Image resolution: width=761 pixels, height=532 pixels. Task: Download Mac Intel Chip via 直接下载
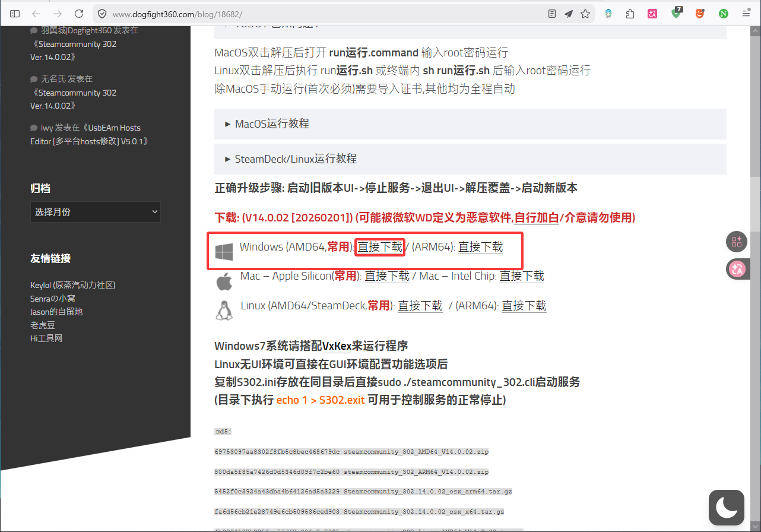pyautogui.click(x=522, y=275)
